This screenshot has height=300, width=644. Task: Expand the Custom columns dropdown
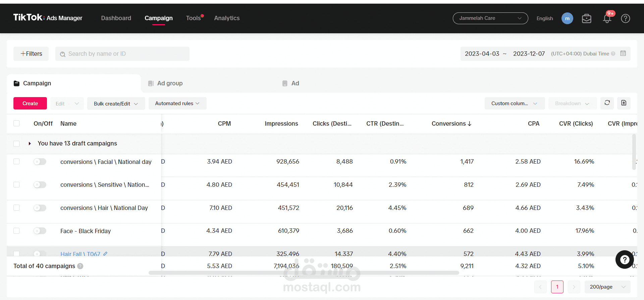tap(515, 103)
